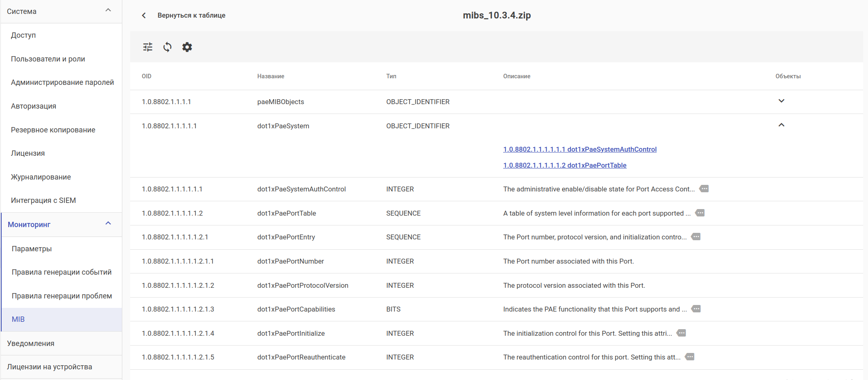Collapse the Система sidebar section
This screenshot has height=380, width=868.
(x=108, y=10)
